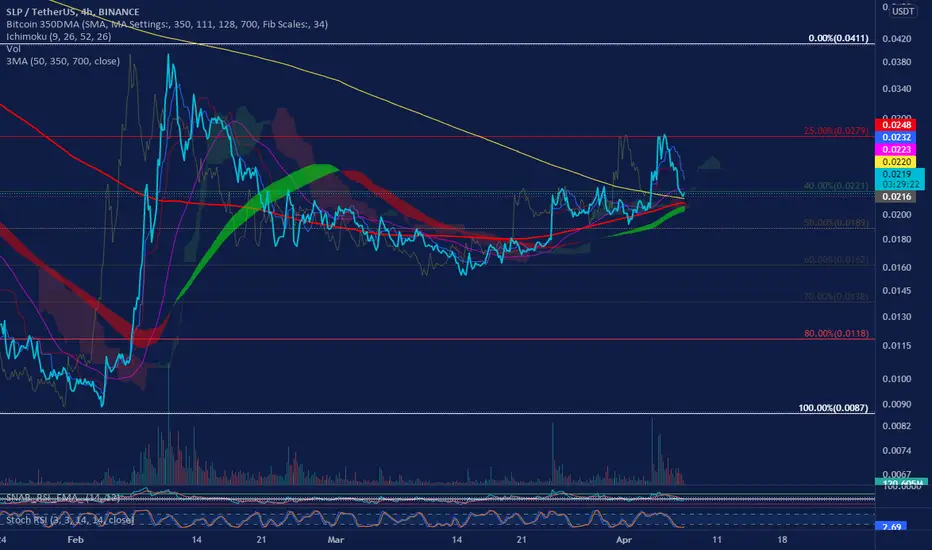
Task: Click the yellow 0.0220 price tag
Action: 896,162
